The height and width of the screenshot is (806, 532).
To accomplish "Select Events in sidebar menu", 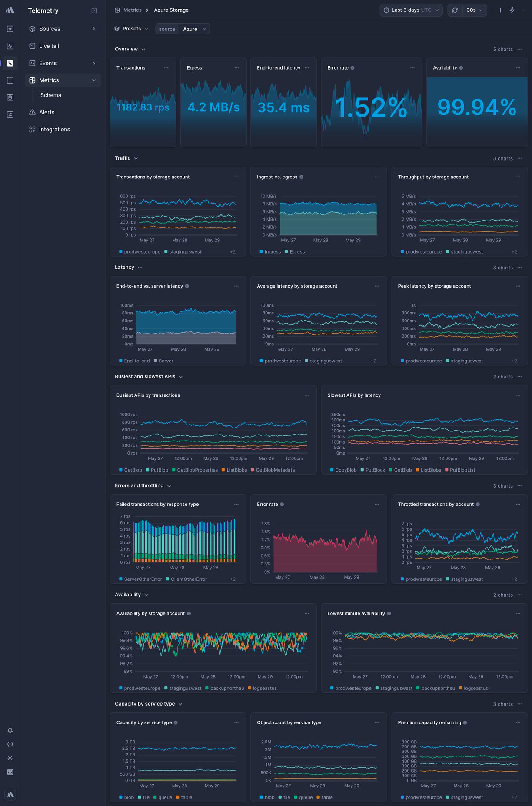I will pyautogui.click(x=63, y=63).
